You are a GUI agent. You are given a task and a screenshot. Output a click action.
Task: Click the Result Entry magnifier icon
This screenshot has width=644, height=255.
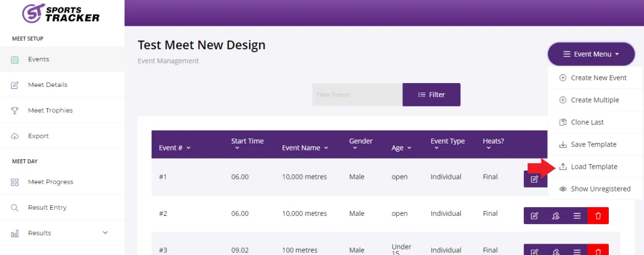point(15,208)
